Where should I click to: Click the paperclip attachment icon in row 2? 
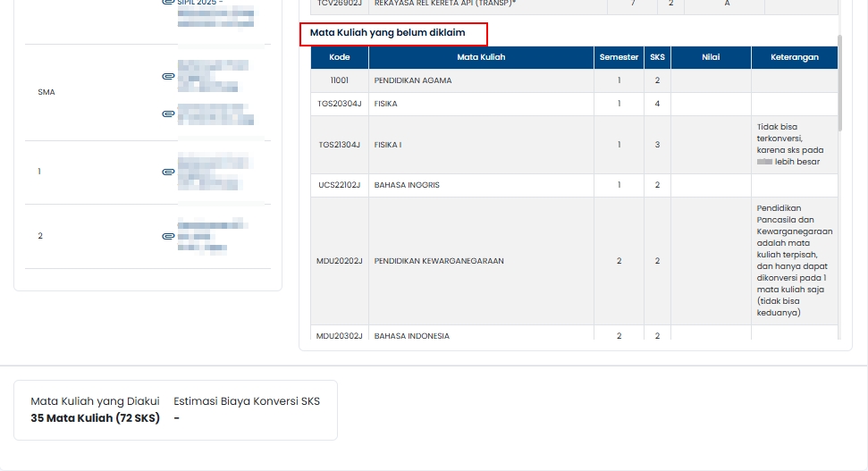click(168, 236)
